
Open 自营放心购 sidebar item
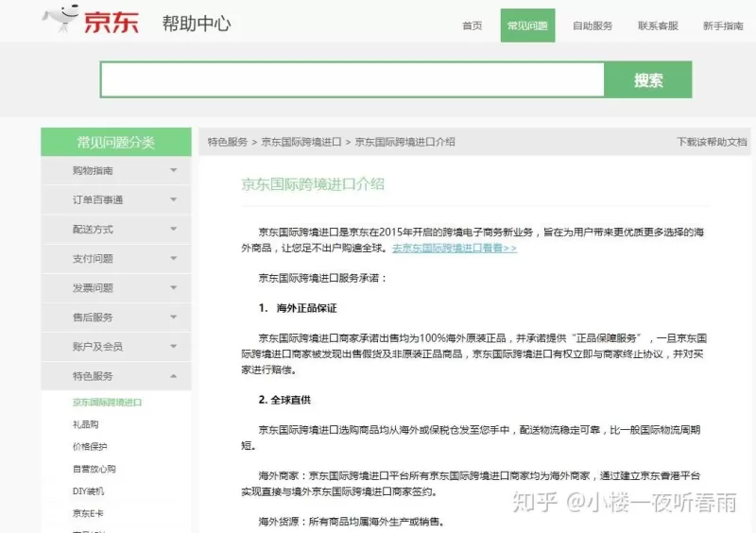[94, 469]
